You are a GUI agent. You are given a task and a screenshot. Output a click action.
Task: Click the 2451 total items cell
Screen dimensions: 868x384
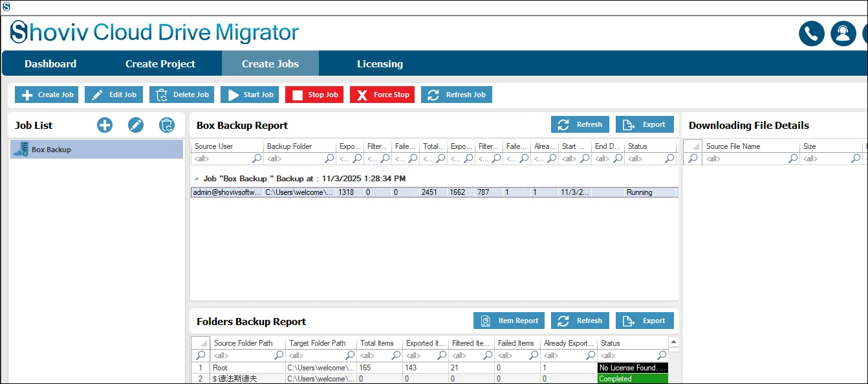[434, 192]
